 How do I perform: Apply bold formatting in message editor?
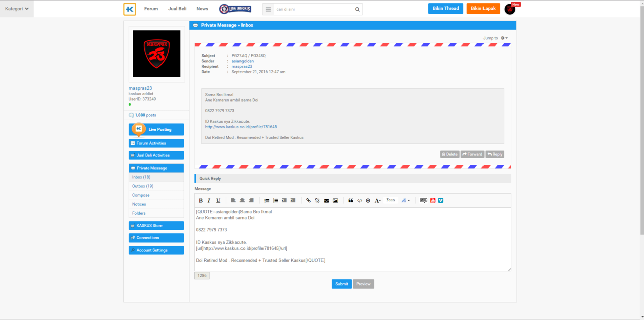coord(201,200)
